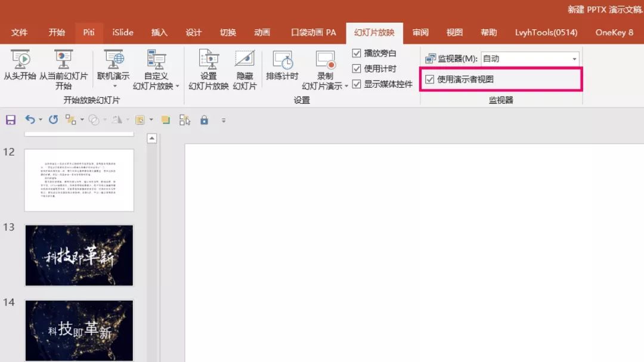The image size is (644, 362).
Task: Expand the merge shapes dropdown arrow
Action: pos(105,120)
